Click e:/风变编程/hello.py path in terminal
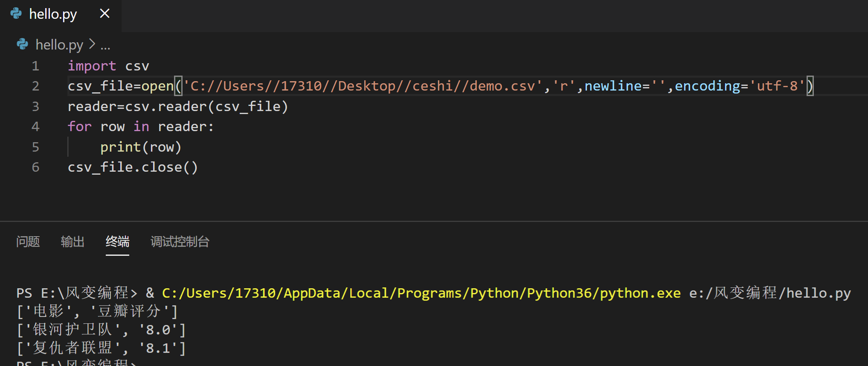 coord(770,293)
